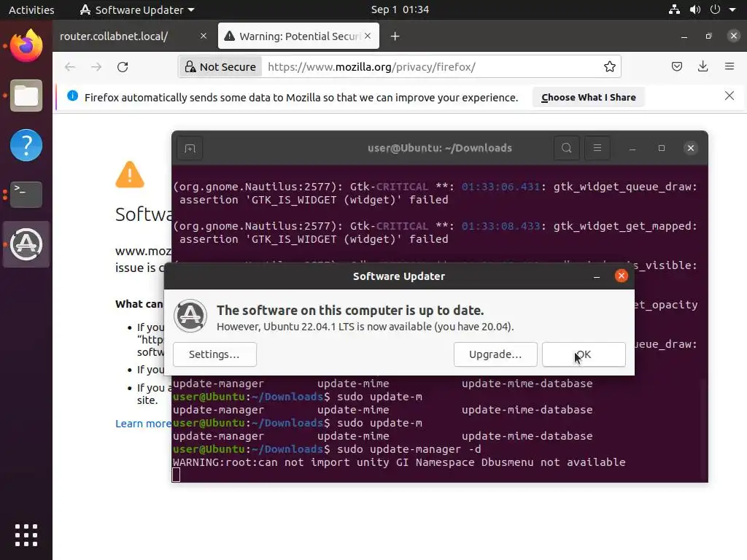Open power icon in top bar
This screenshot has width=747, height=560.
pyautogui.click(x=715, y=9)
